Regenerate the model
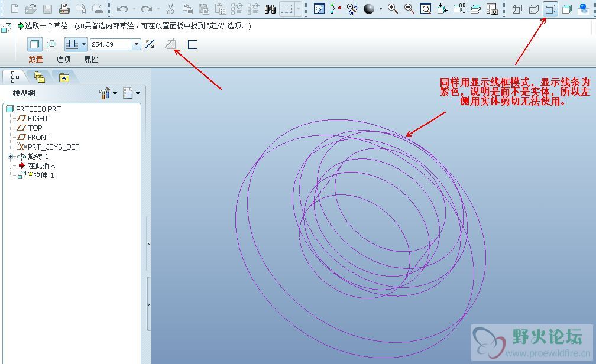The image size is (596, 364). click(237, 8)
